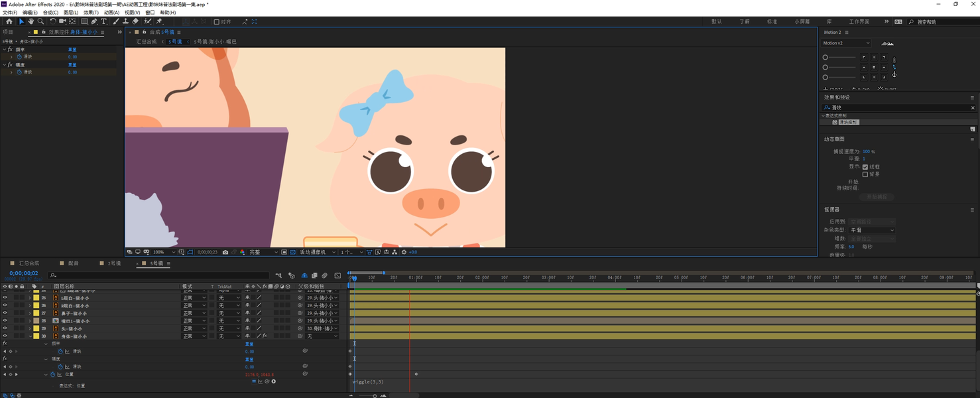Click the anchor icon in the Motion 2 panel
This screenshot has width=980, height=398.
(x=894, y=74)
